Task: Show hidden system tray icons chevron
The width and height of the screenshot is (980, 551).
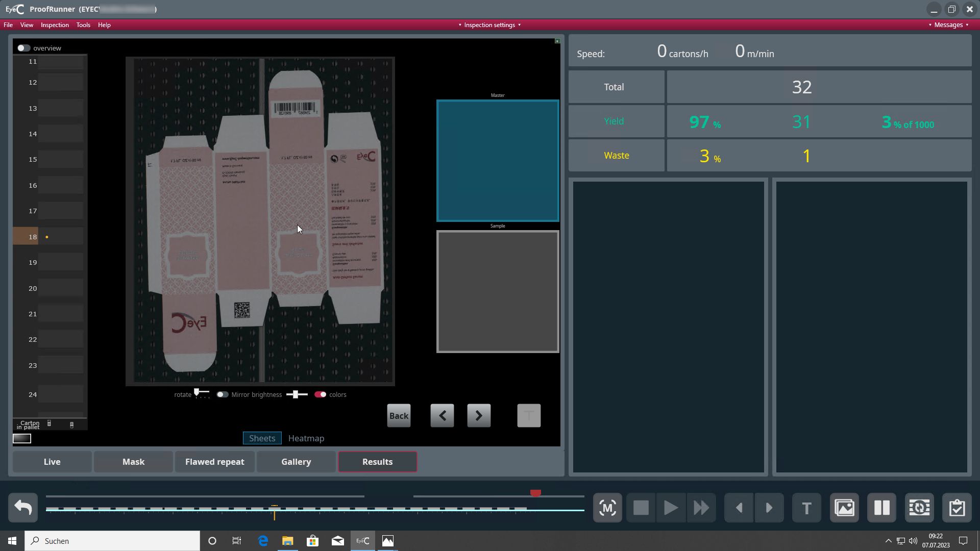Action: coord(888,541)
